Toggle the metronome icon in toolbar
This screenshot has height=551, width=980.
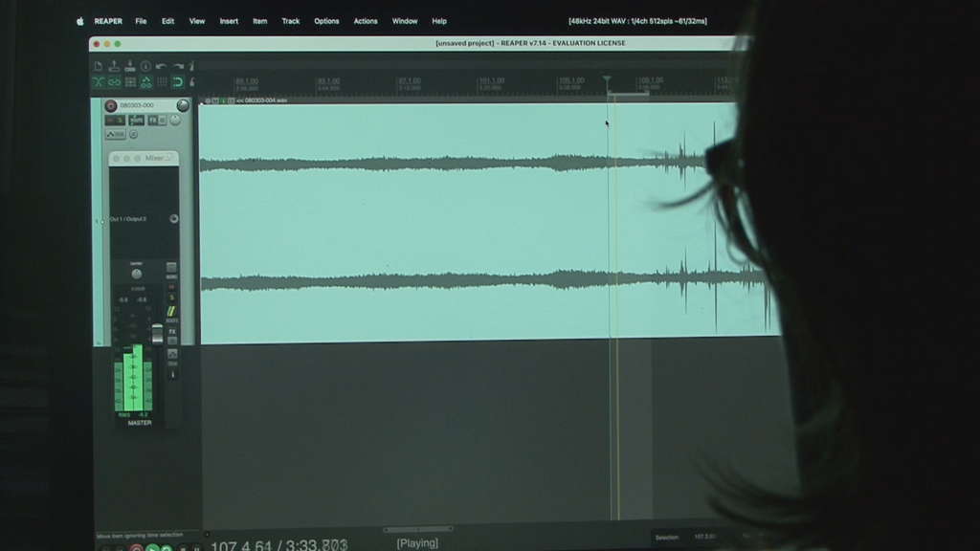pos(191,66)
